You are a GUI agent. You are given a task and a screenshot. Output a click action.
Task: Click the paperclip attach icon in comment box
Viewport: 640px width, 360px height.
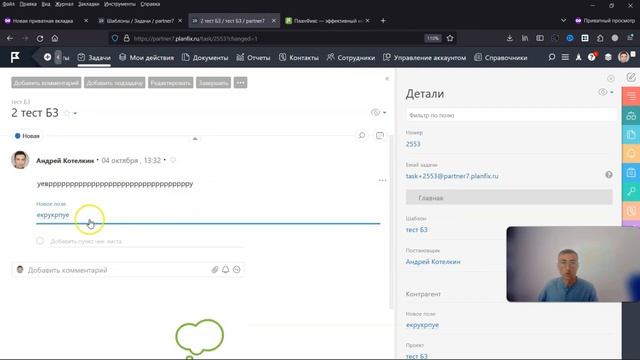pyautogui.click(x=215, y=269)
